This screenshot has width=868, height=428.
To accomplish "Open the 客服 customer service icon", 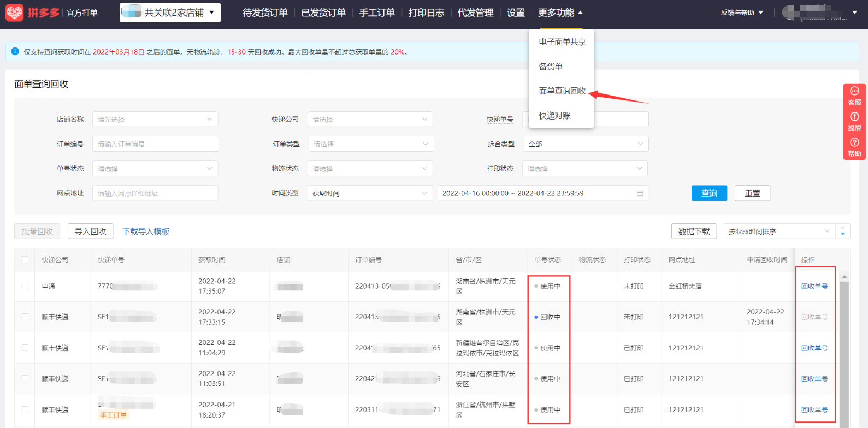I will click(x=854, y=91).
